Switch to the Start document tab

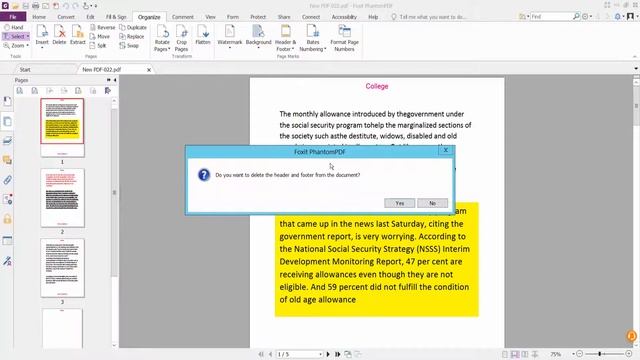(x=25, y=70)
